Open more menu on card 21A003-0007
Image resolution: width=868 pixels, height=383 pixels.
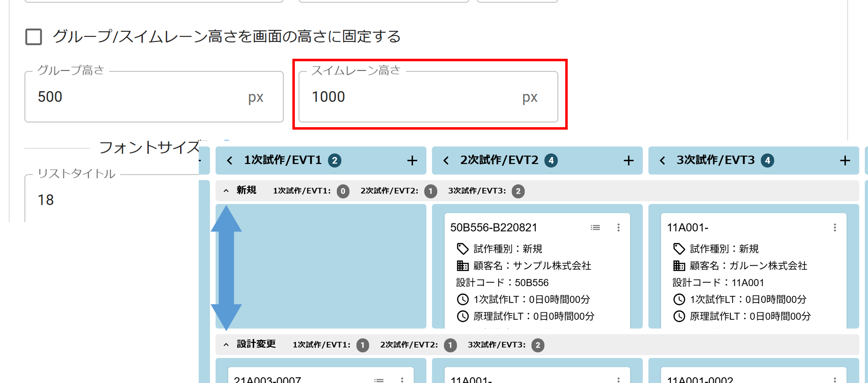[x=402, y=380]
